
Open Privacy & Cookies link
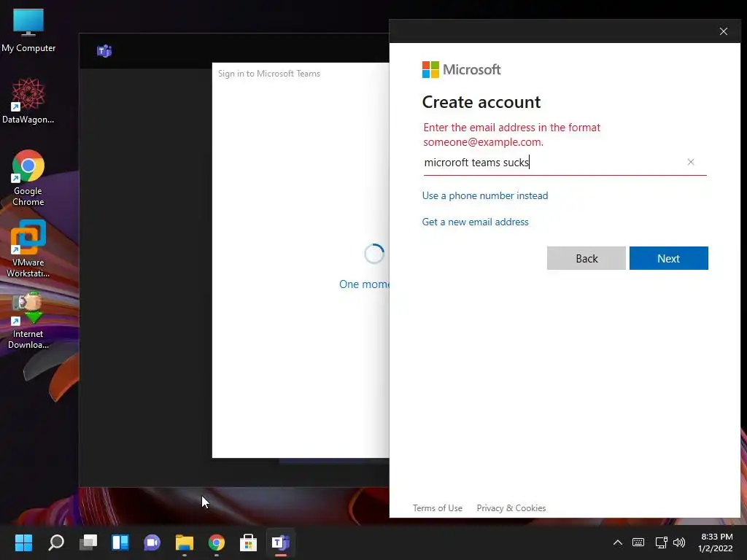511,508
